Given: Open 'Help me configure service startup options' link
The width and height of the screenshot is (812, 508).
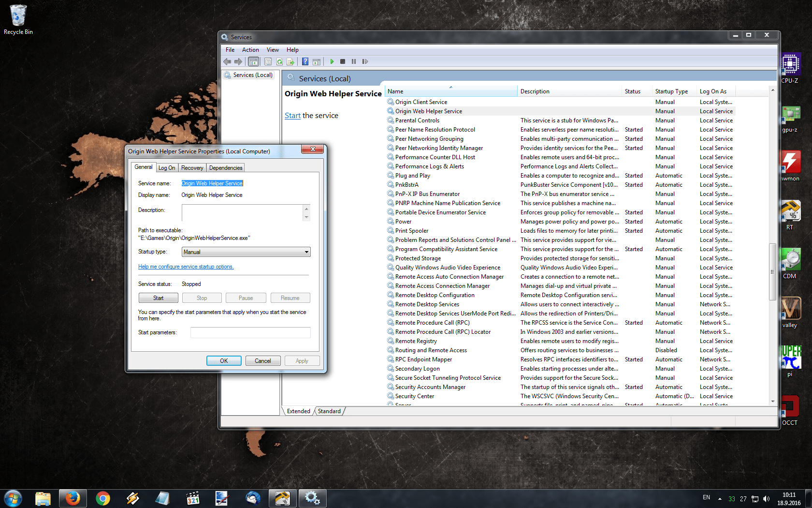Looking at the screenshot, I should pos(186,267).
